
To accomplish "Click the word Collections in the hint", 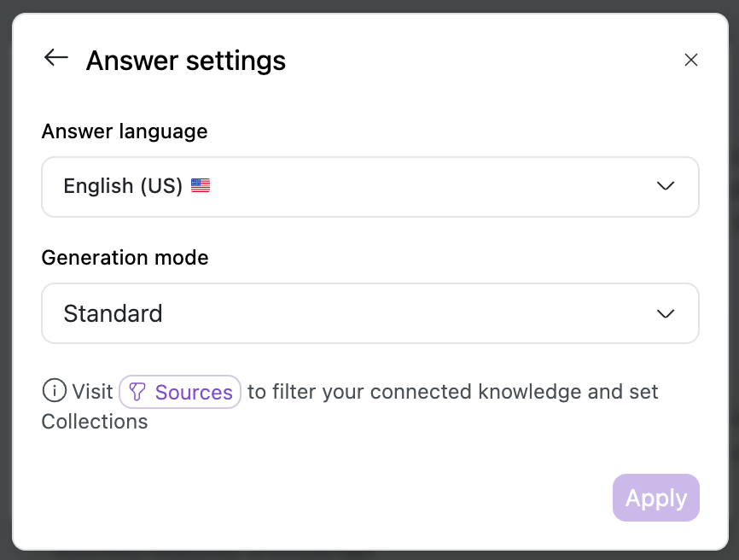I will click(95, 421).
